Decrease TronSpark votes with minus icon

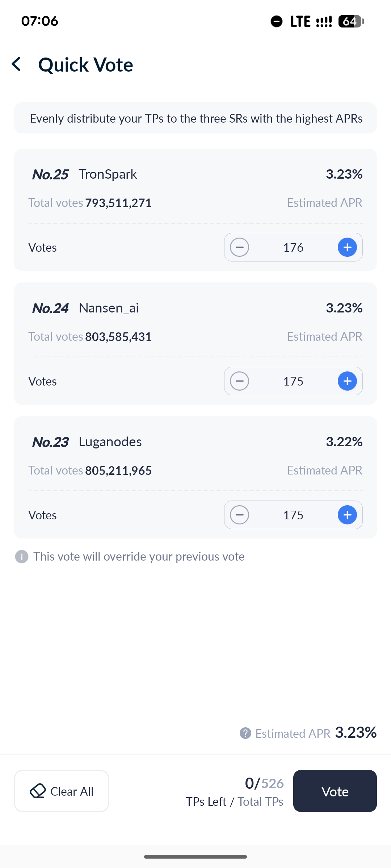pos(239,247)
